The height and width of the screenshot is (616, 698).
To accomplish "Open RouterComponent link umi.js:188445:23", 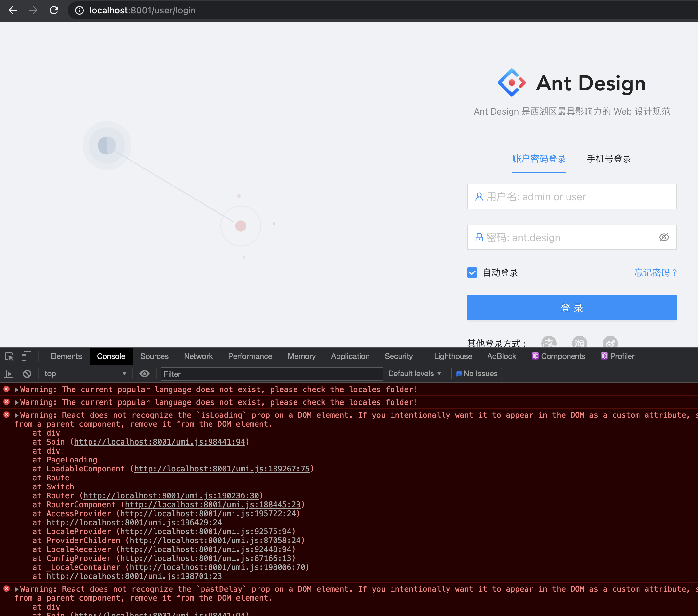I will click(212, 505).
